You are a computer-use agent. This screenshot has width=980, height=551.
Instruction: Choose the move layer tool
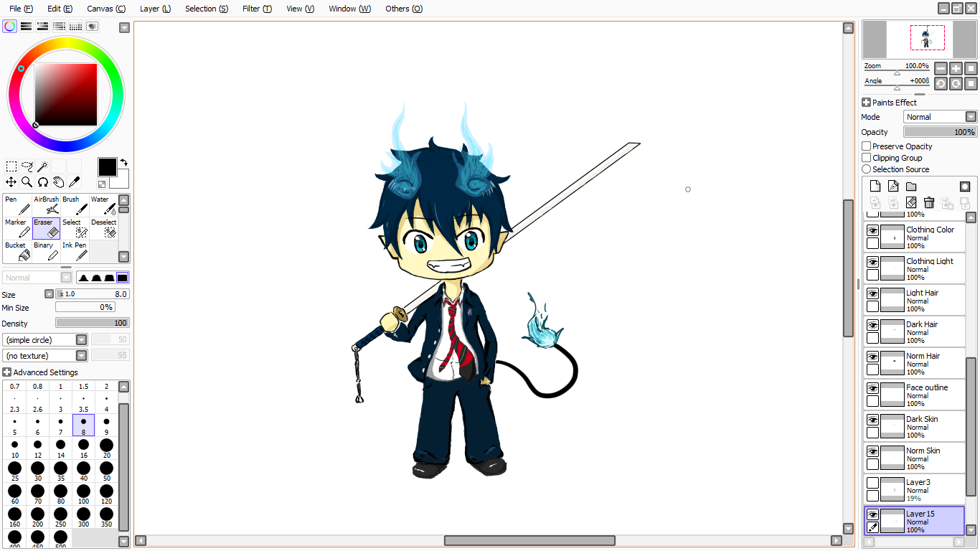click(11, 182)
